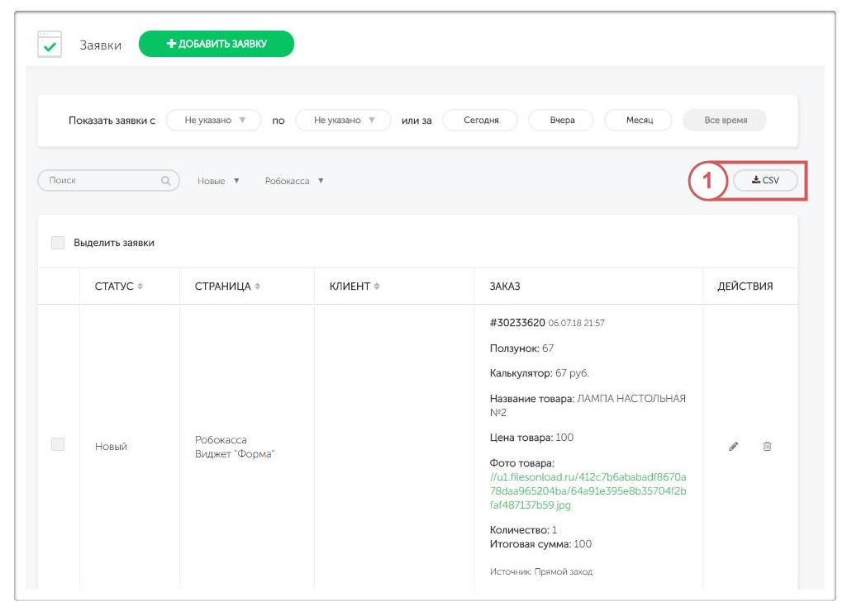Click the sort arrows next to СТРАНИЦА
The height and width of the screenshot is (616, 852).
(x=258, y=287)
